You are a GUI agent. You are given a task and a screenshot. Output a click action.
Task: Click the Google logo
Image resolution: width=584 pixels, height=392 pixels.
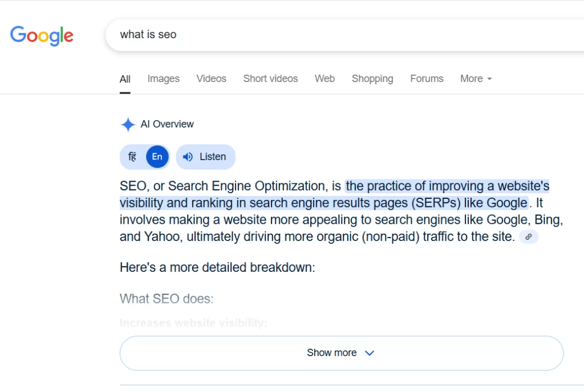42,36
